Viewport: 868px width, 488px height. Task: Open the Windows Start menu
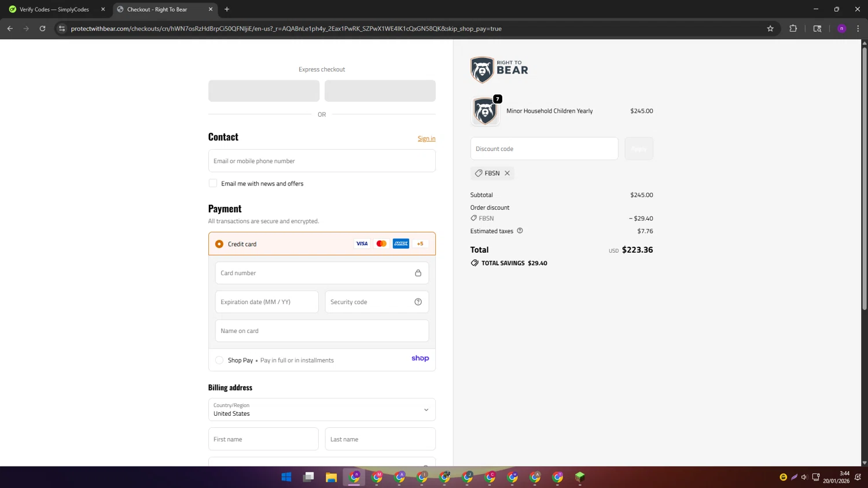(x=286, y=477)
